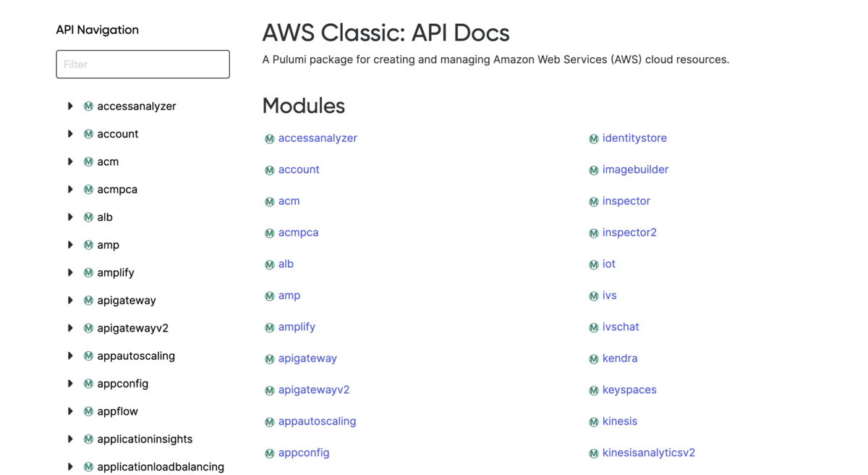Open the kinesisanalyticsv2 module link

pyautogui.click(x=649, y=453)
